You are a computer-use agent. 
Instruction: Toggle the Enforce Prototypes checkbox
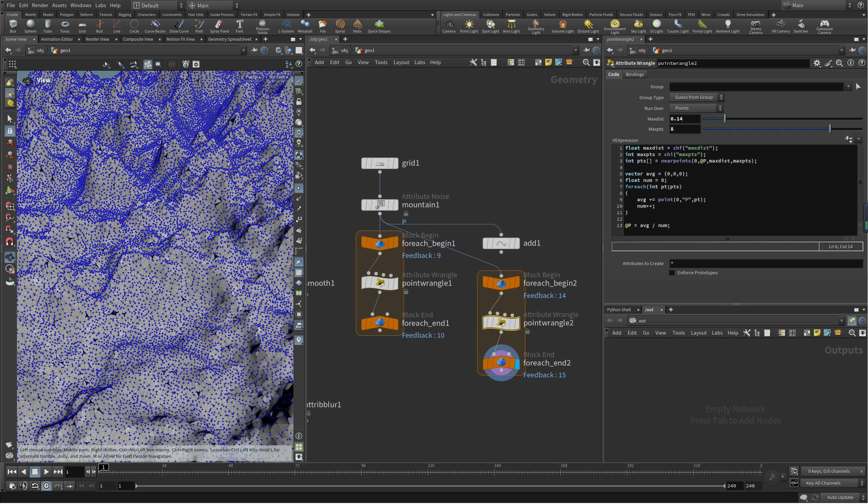672,273
